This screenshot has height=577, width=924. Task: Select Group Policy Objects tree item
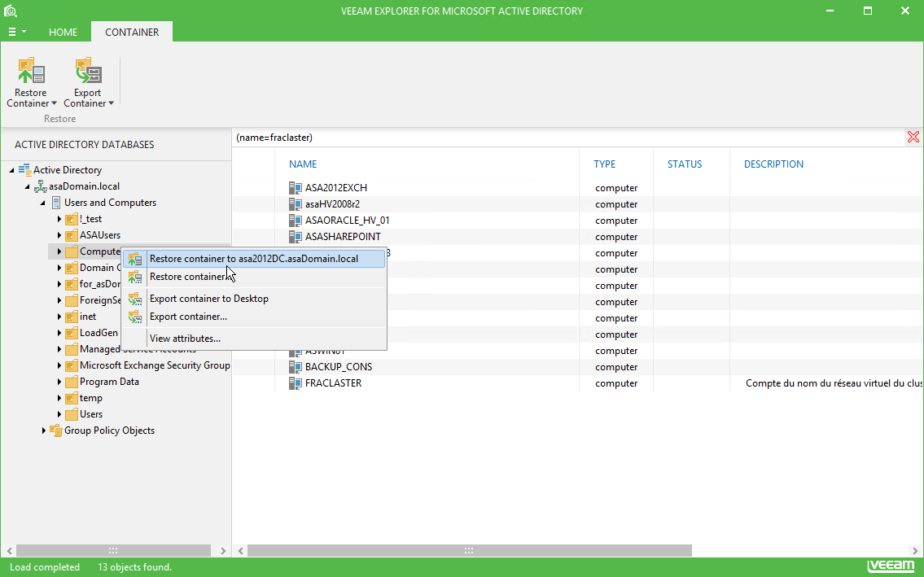[109, 431]
